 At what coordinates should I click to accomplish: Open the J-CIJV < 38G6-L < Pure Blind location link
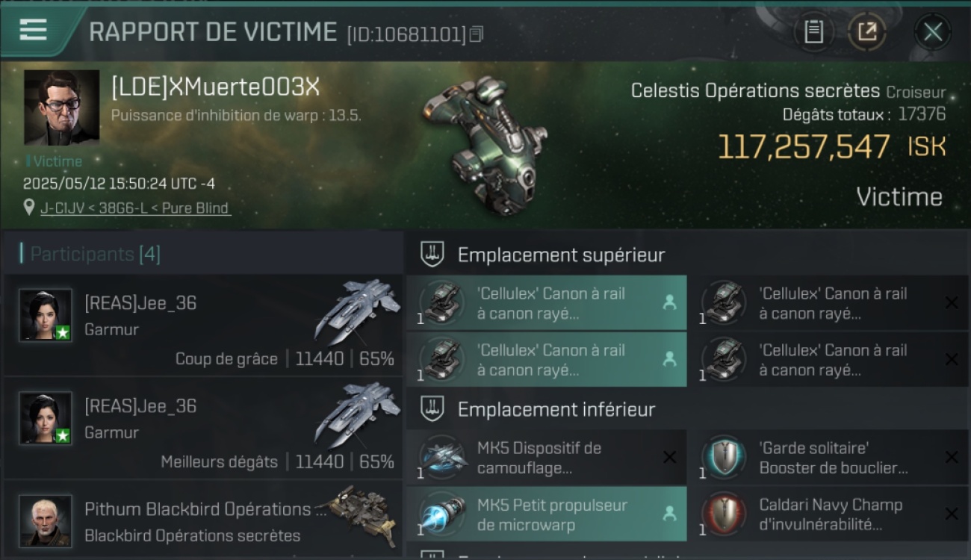click(x=135, y=208)
